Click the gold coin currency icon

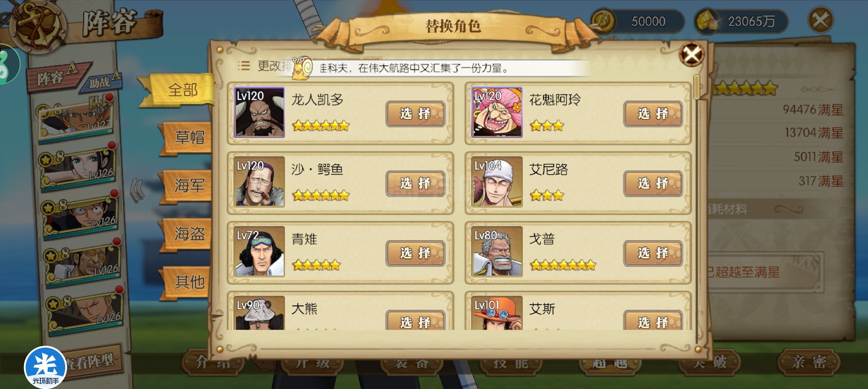point(604,21)
